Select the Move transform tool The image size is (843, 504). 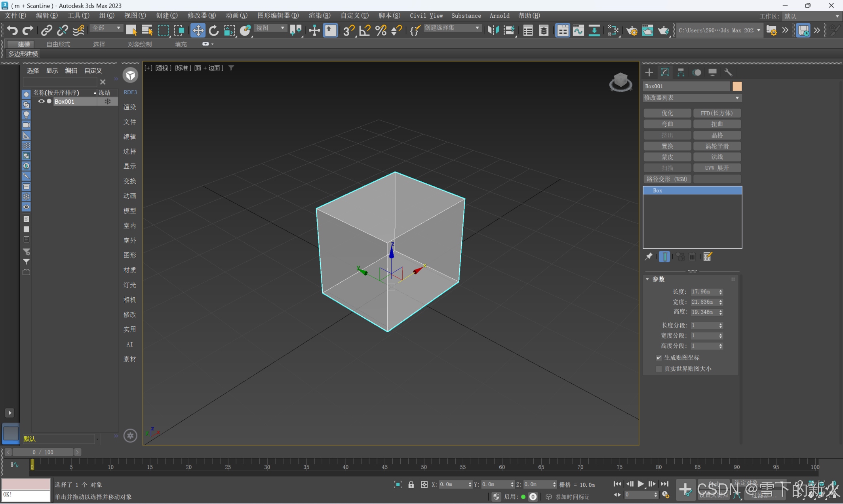198,30
